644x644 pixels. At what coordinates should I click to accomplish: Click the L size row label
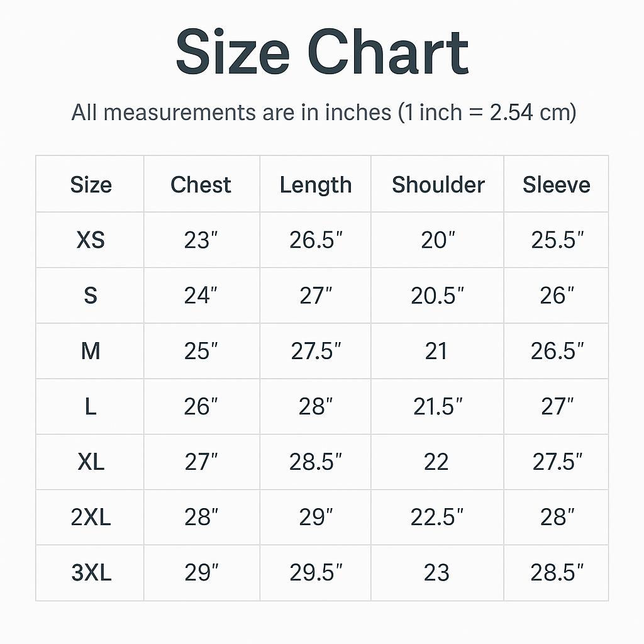91,407
